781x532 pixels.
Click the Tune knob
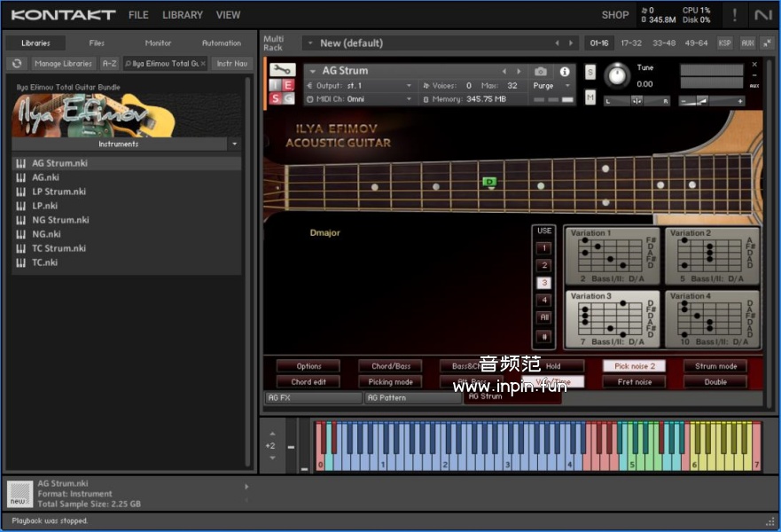(x=616, y=76)
